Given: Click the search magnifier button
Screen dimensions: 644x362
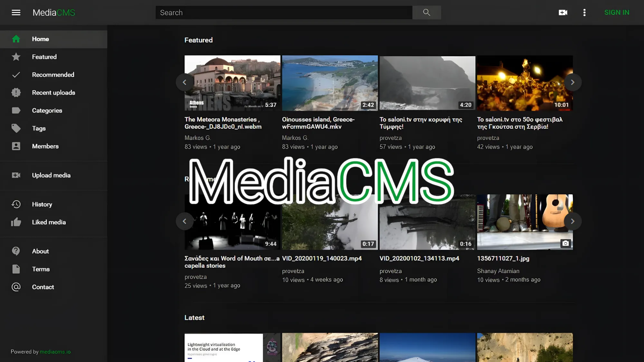Looking at the screenshot, I should 426,13.
